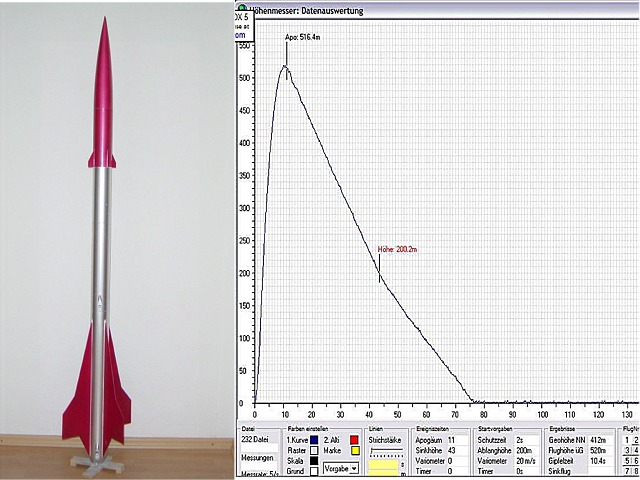The width and height of the screenshot is (640, 480).
Task: Click the rocket model photo
Action: pos(117,240)
